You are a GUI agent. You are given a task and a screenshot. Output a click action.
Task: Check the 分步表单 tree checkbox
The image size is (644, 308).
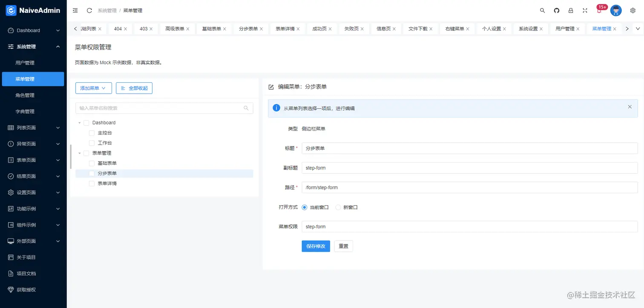click(92, 174)
